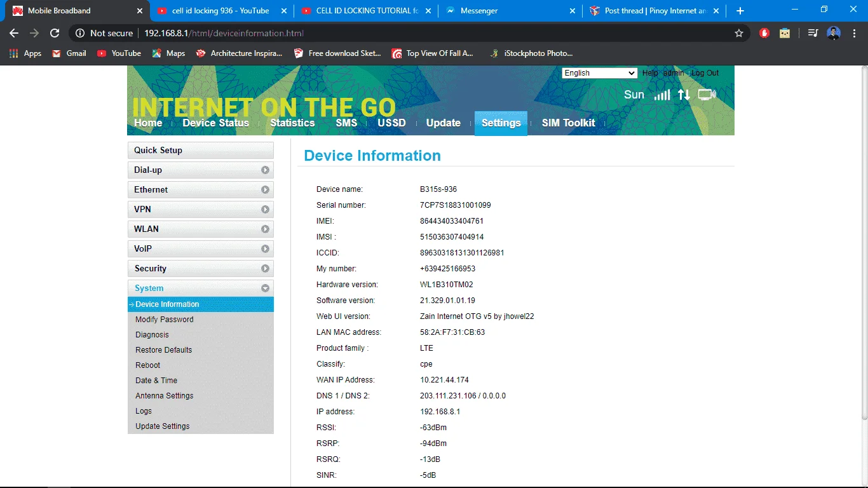This screenshot has height=488, width=868.
Task: Expand the Ethernet menu section
Action: (x=201, y=190)
